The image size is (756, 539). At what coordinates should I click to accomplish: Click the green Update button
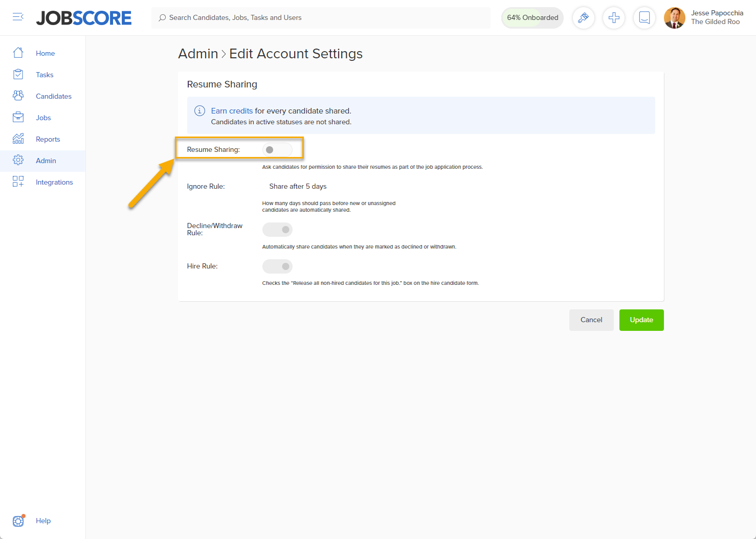[641, 320]
